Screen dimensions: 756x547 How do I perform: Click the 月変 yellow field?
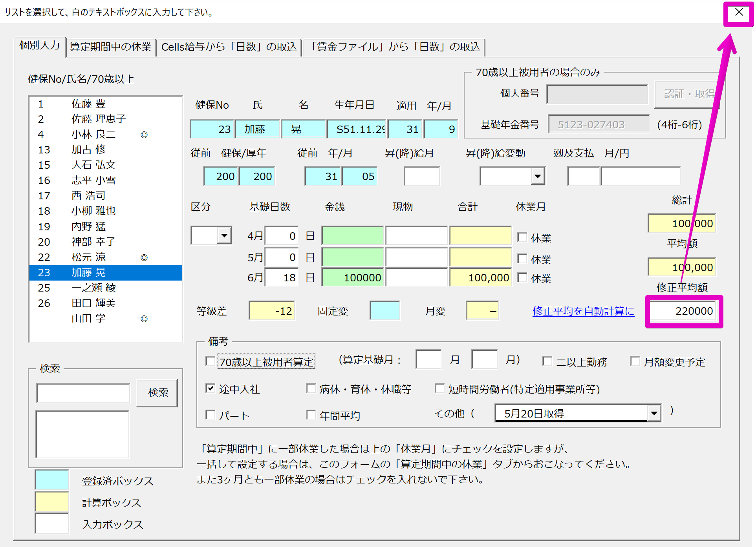pos(482,311)
